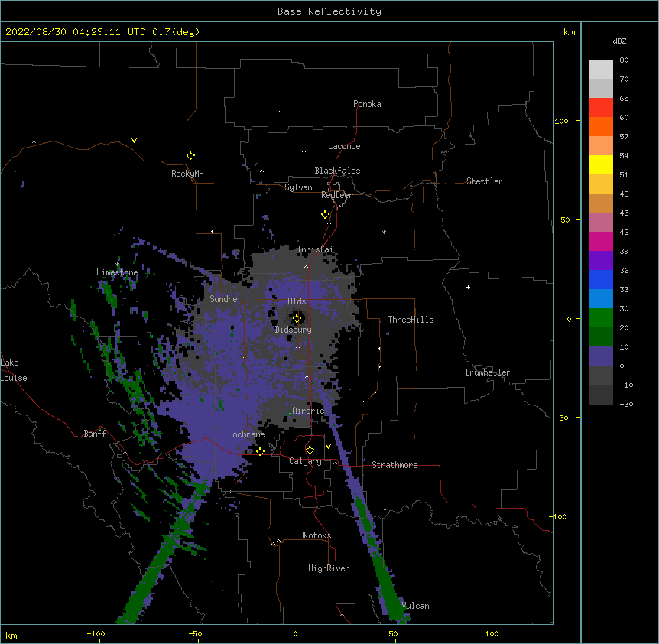Image resolution: width=659 pixels, height=644 pixels.
Task: Pick the blue 36-33 dBZ legend swatch
Action: pyautogui.click(x=601, y=279)
